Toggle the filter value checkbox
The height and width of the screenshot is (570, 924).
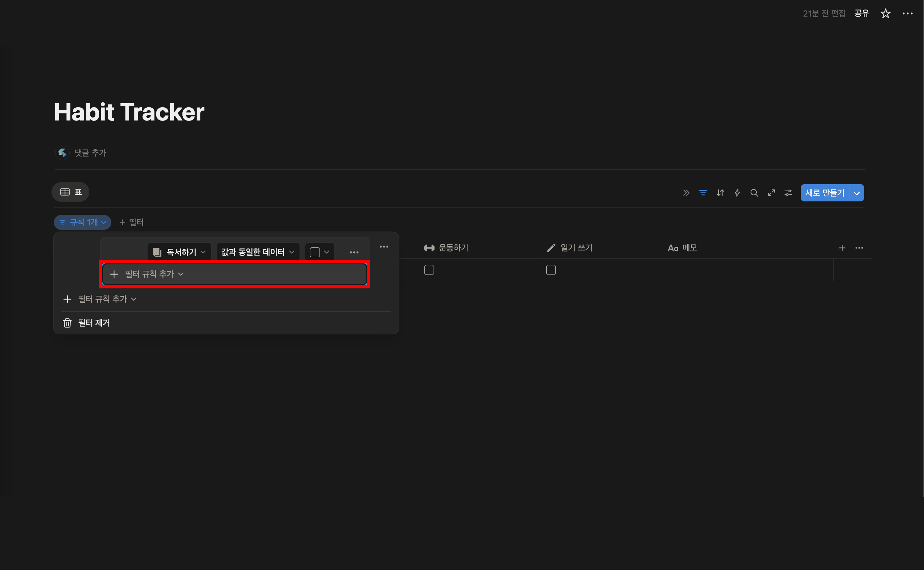click(x=315, y=252)
